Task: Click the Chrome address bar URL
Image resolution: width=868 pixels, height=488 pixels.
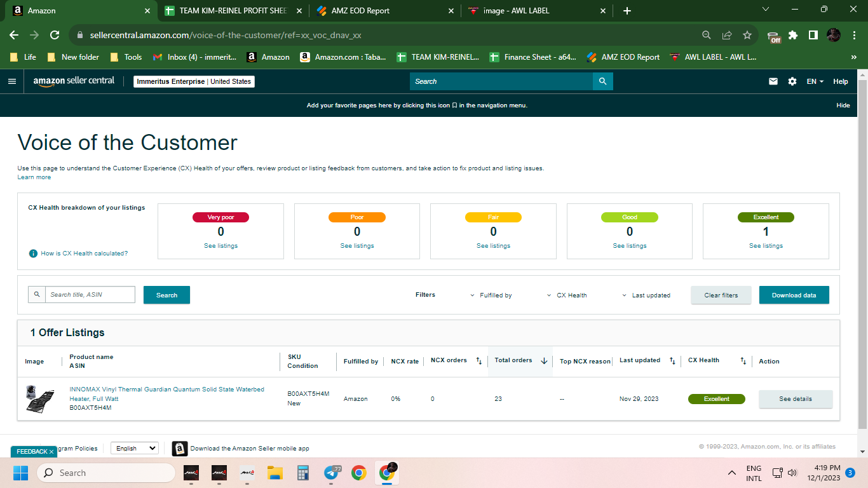Action: pyautogui.click(x=226, y=36)
